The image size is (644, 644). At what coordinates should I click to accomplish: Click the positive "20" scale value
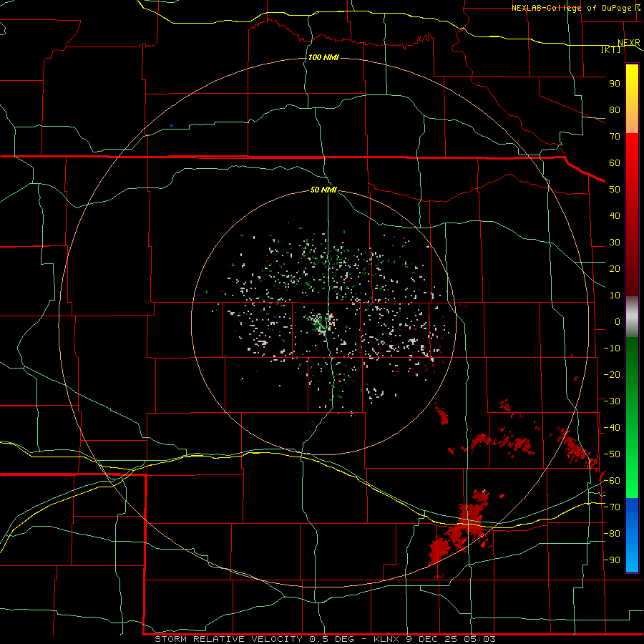point(615,268)
